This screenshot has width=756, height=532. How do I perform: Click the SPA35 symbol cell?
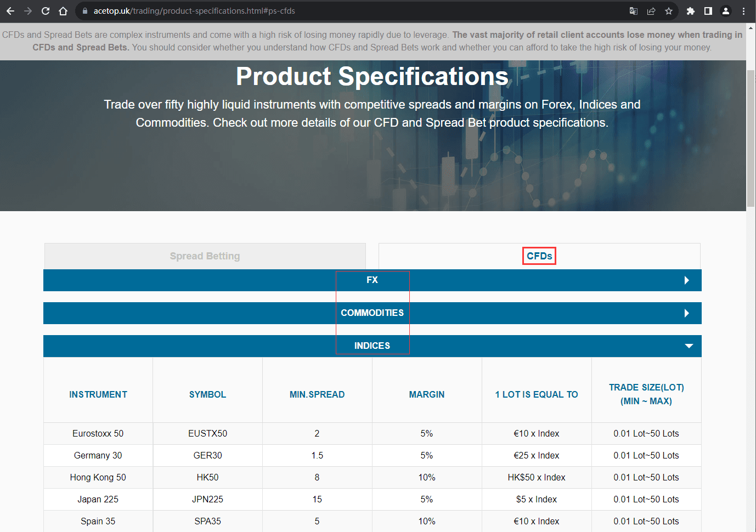click(207, 521)
